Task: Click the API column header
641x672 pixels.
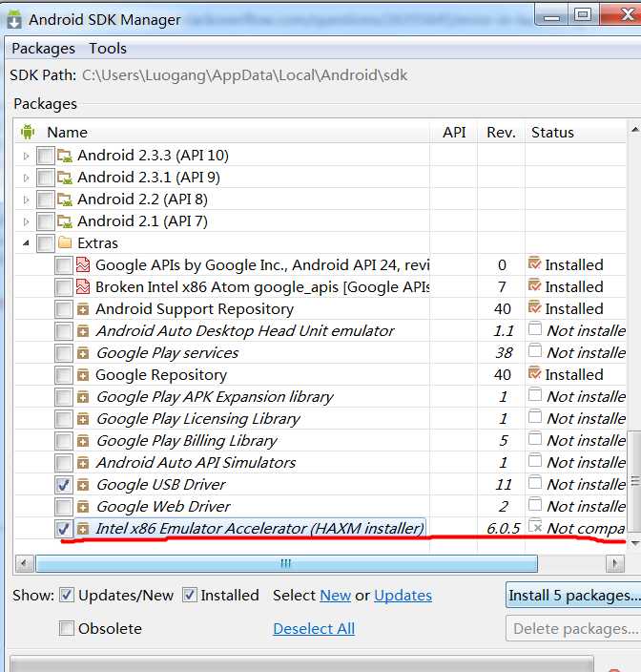Action: 454,132
